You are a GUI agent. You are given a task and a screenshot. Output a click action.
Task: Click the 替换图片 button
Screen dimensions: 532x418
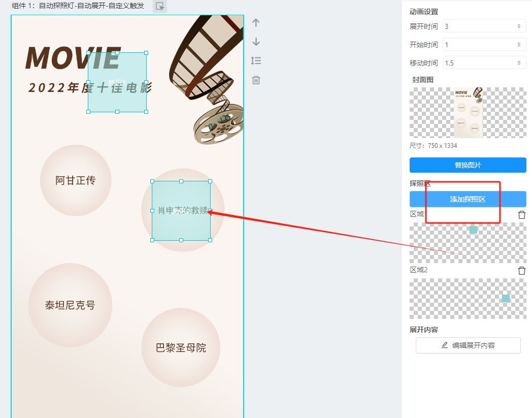click(468, 165)
